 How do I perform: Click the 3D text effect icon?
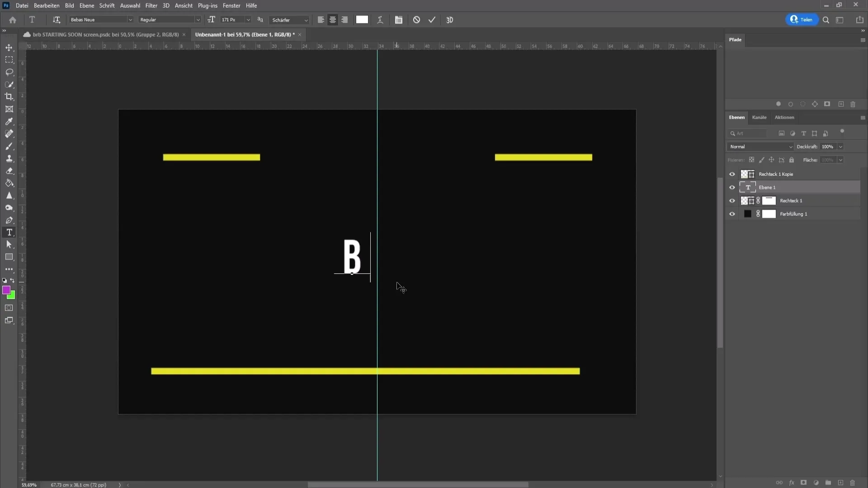(x=450, y=20)
